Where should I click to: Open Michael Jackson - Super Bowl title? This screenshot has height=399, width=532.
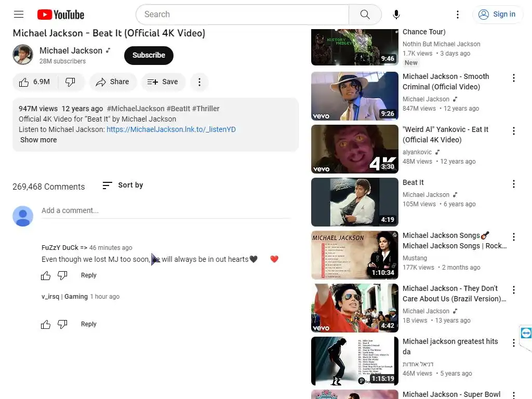(451, 394)
